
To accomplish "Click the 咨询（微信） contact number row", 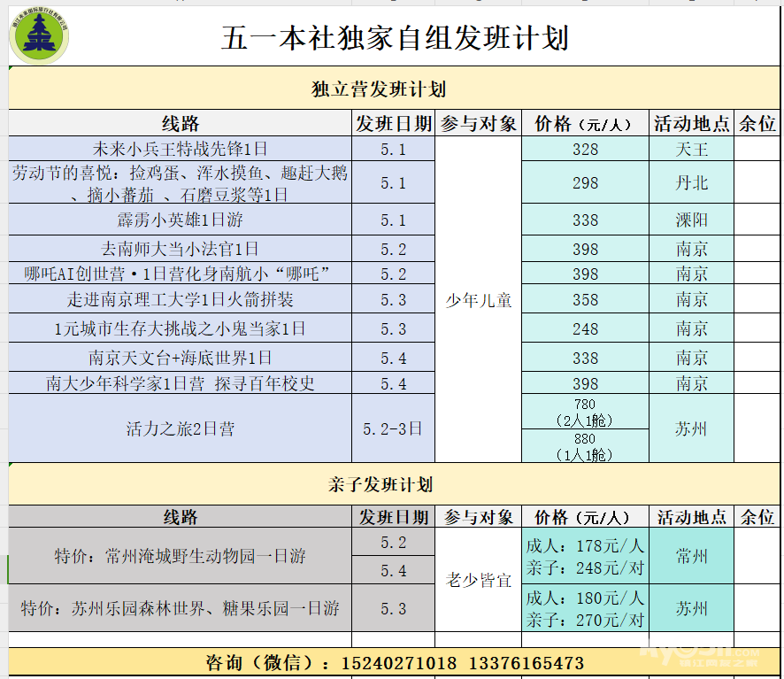I will click(x=395, y=662).
